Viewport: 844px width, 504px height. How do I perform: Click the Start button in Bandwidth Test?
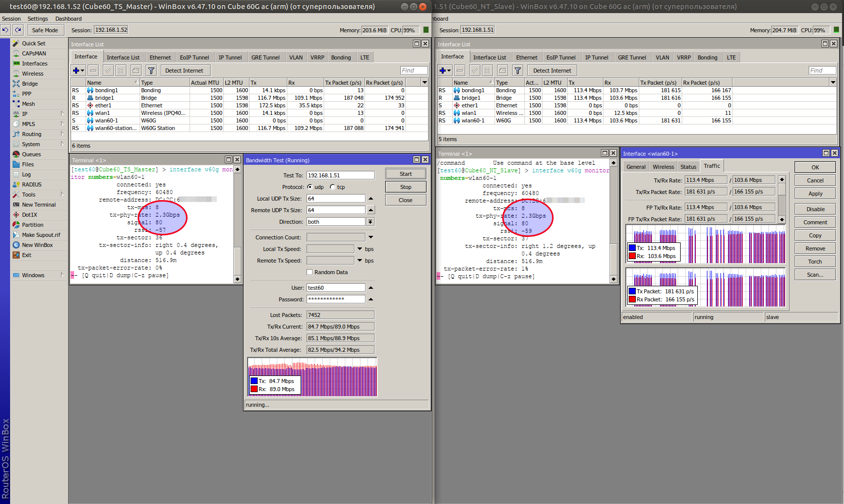click(406, 174)
